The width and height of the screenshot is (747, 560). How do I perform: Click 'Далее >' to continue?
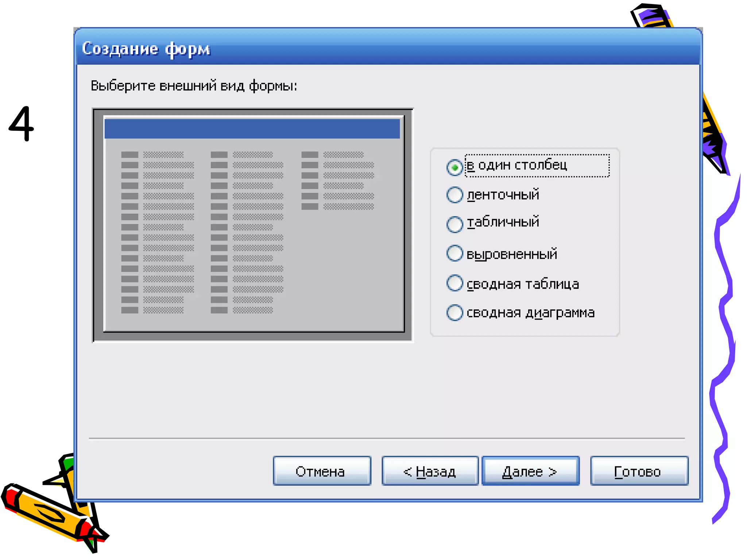pos(530,471)
